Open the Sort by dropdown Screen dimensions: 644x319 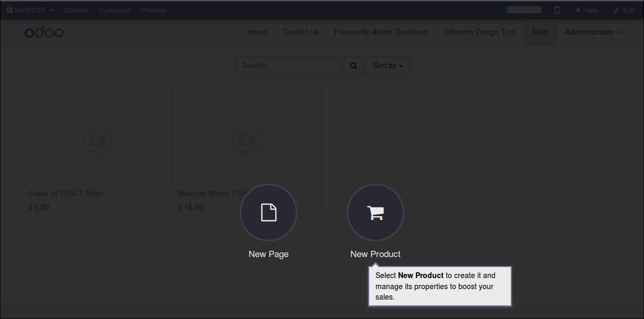[x=388, y=66]
